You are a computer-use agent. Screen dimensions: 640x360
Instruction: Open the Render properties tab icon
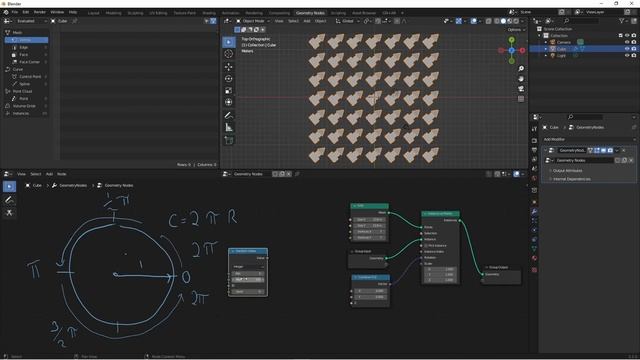tap(534, 140)
